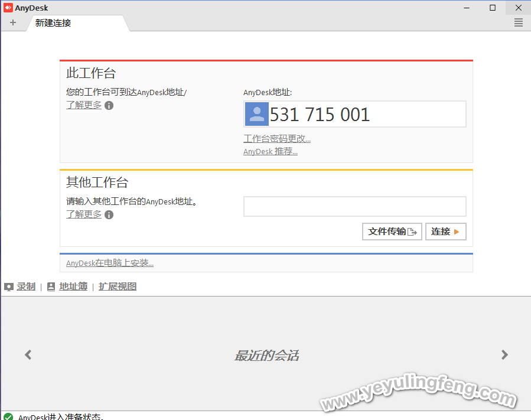This screenshot has height=420, width=531.
Task: Click the 录制 recording icon
Action: [x=9, y=287]
